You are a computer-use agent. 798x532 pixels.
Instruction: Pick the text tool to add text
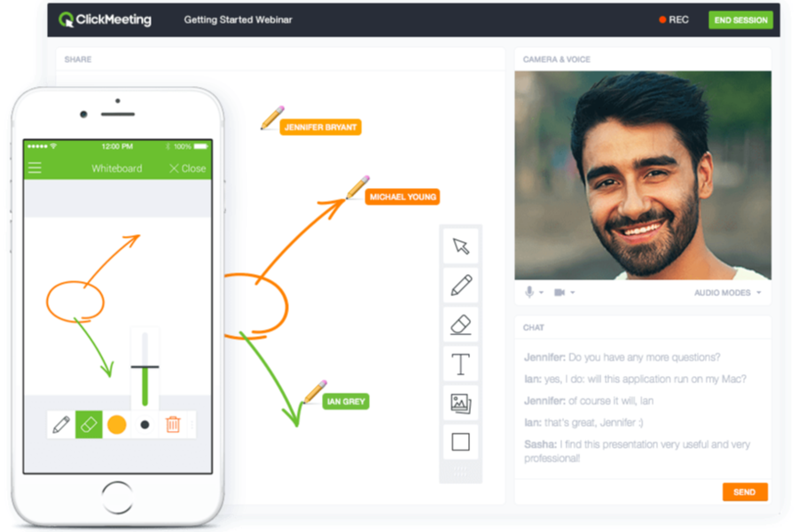[460, 363]
